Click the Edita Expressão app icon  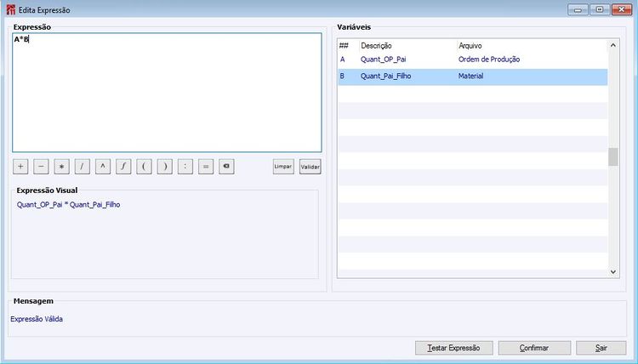[10, 9]
